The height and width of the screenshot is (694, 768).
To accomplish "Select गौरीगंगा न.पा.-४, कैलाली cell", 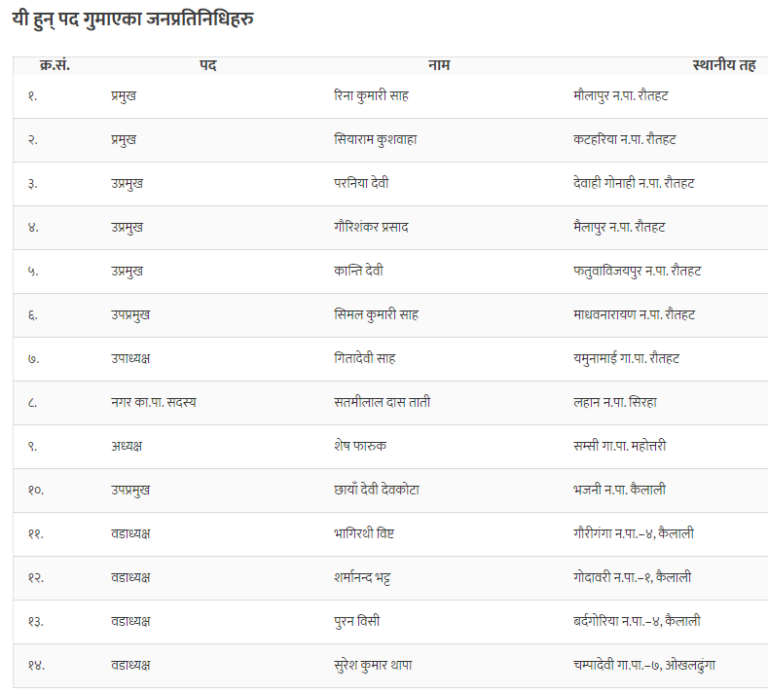I will [633, 533].
